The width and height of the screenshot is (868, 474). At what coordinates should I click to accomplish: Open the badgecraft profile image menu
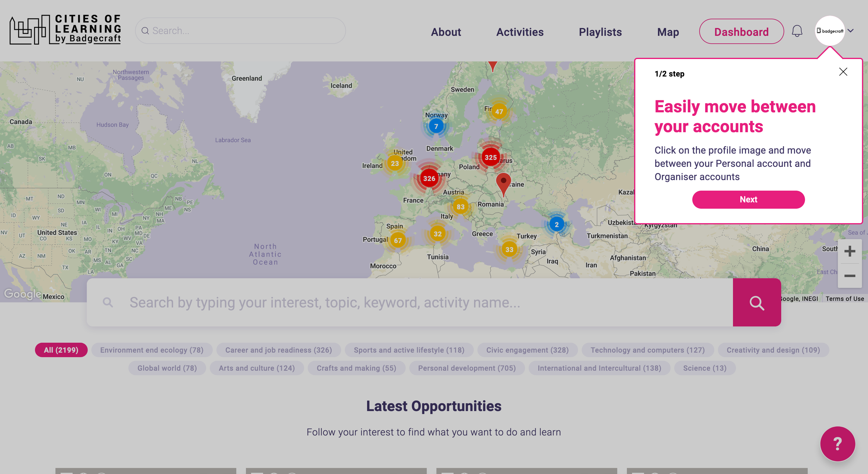tap(830, 31)
